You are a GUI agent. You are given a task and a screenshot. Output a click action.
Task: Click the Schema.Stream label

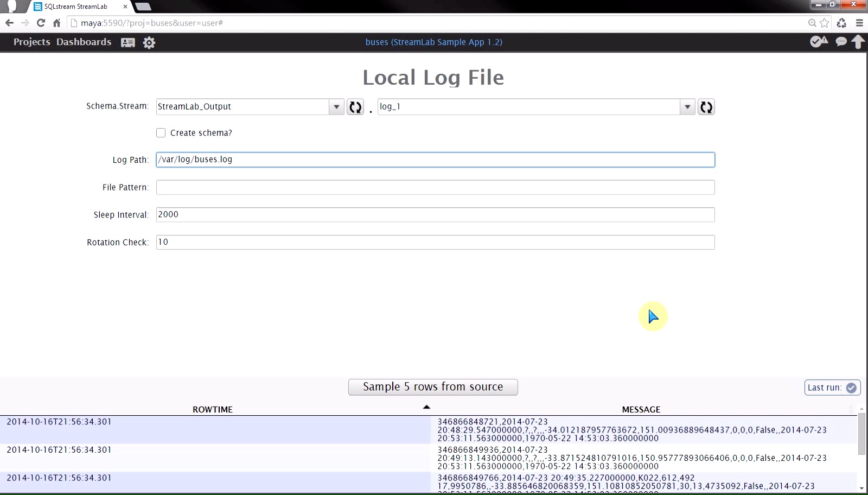117,106
